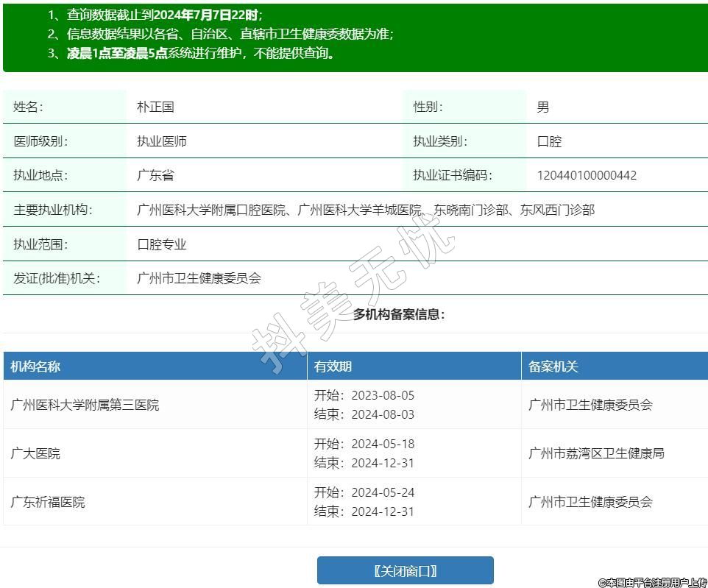This screenshot has width=708, height=588.
Task: Click the end date 2024-08-03
Action: (x=383, y=414)
